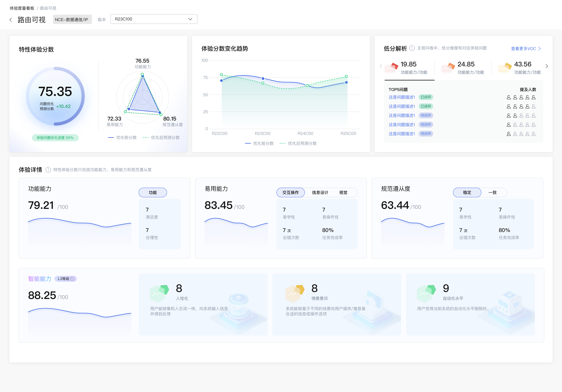Click the green R22C00 trend data point
The image size is (562, 392).
[221, 75]
